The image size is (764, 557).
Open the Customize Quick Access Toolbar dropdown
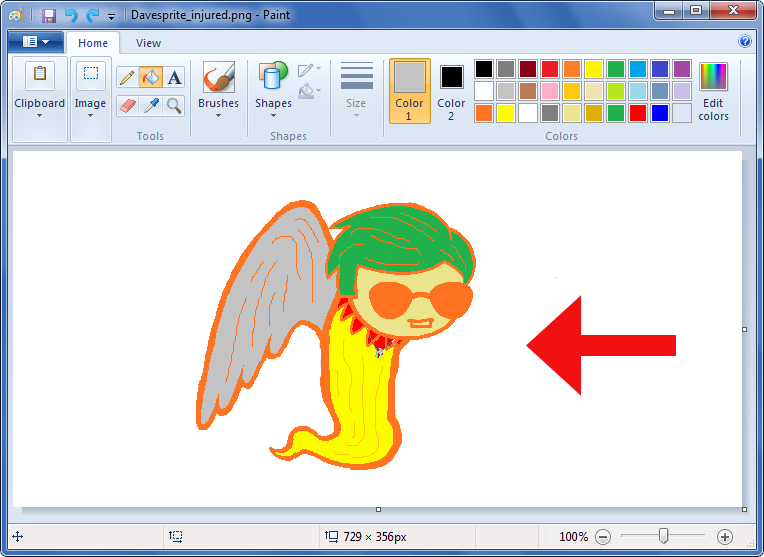(112, 17)
